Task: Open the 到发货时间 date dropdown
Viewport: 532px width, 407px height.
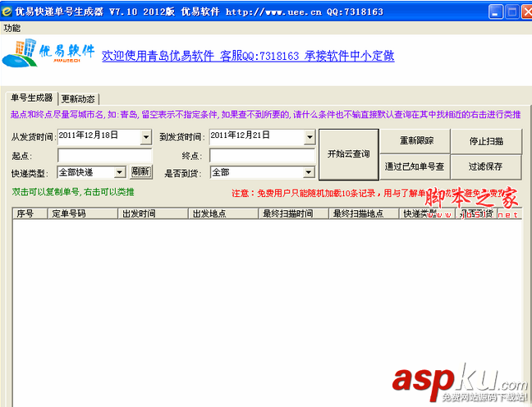Action: tap(310, 137)
